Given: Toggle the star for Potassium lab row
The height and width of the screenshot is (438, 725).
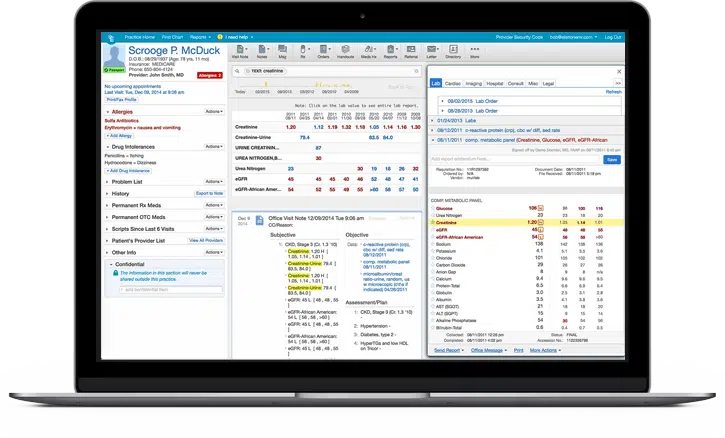Looking at the screenshot, I should 433,251.
